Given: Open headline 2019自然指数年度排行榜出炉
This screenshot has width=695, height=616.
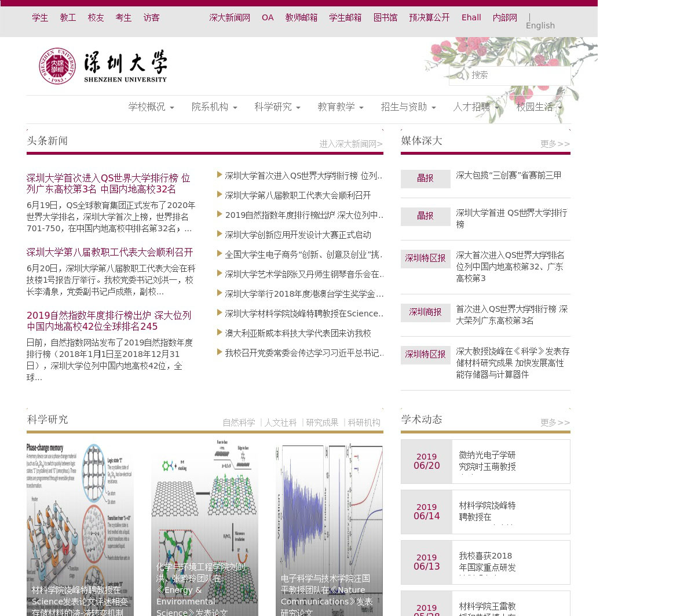Looking at the screenshot, I should [109, 321].
